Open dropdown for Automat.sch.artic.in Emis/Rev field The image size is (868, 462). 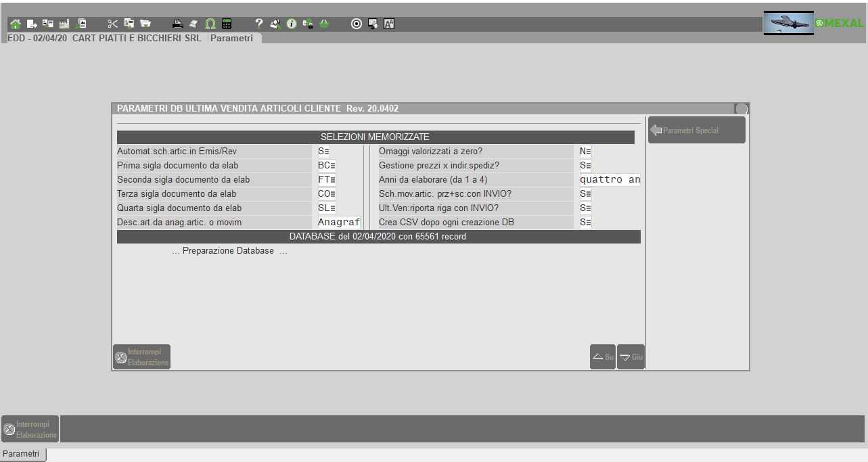point(323,152)
